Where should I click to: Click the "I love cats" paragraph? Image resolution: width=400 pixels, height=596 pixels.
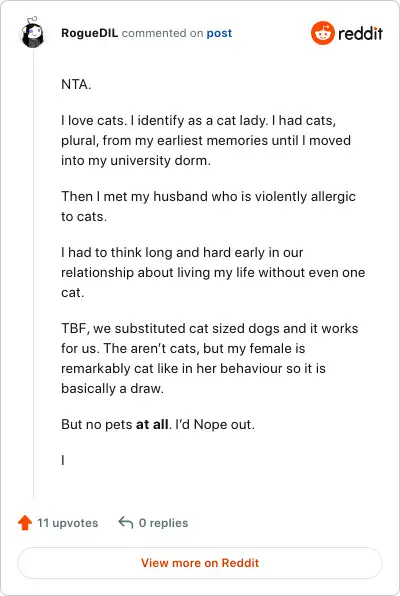pos(206,140)
